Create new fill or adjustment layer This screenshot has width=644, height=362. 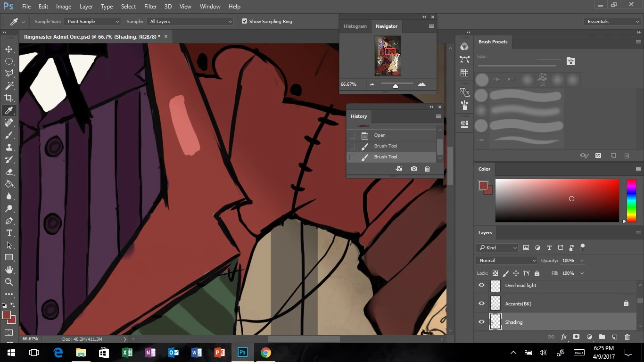click(x=589, y=337)
